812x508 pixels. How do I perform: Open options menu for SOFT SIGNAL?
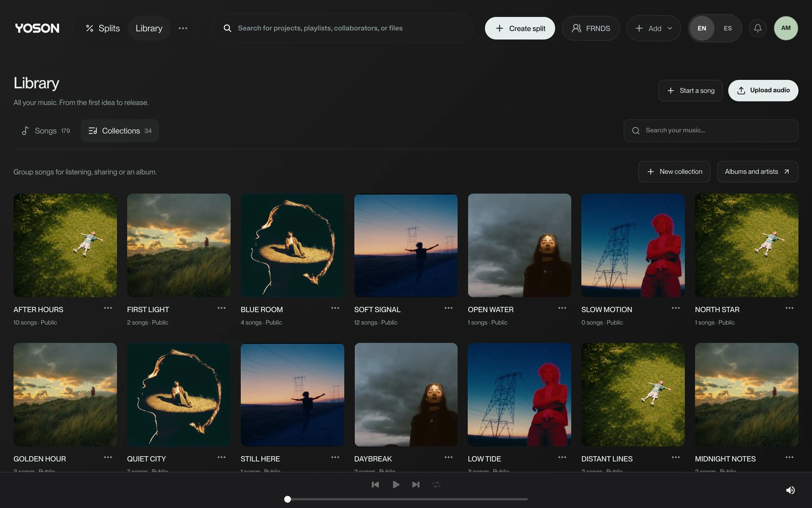[x=449, y=308]
